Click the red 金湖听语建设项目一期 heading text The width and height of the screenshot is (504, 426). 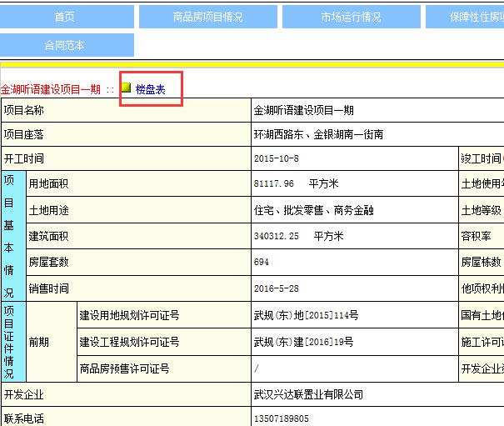[51, 89]
